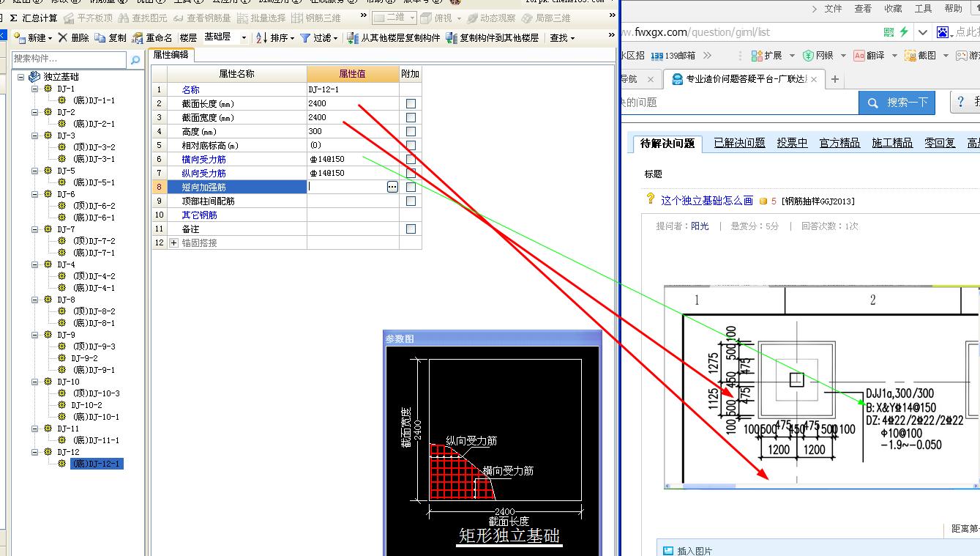980x556 pixels.
Task: Open 139邮箱 bookmark
Action: tap(673, 55)
